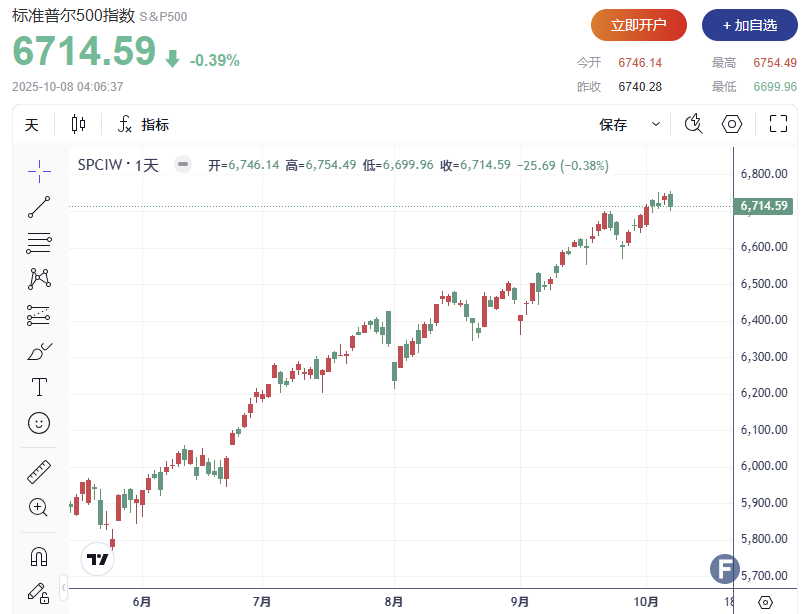Screen dimensions: 802x614
Task: Activate the zoom in tool
Action: (39, 507)
